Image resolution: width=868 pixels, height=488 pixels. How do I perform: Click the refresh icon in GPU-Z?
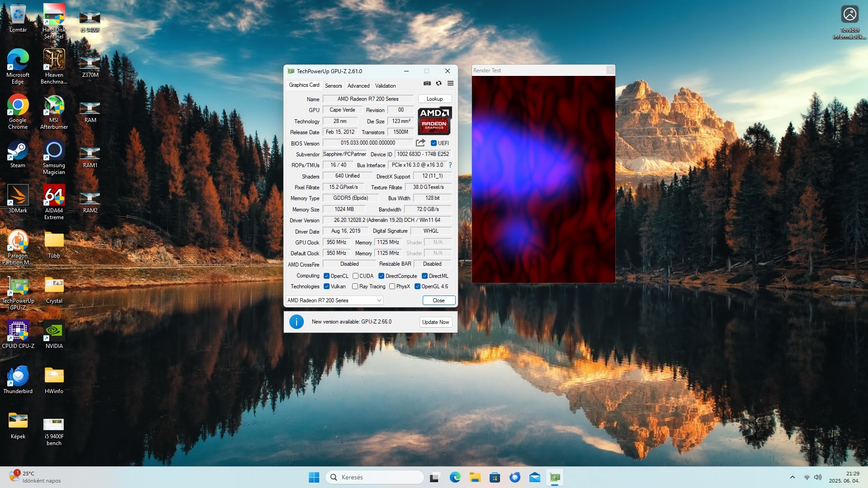coord(439,83)
